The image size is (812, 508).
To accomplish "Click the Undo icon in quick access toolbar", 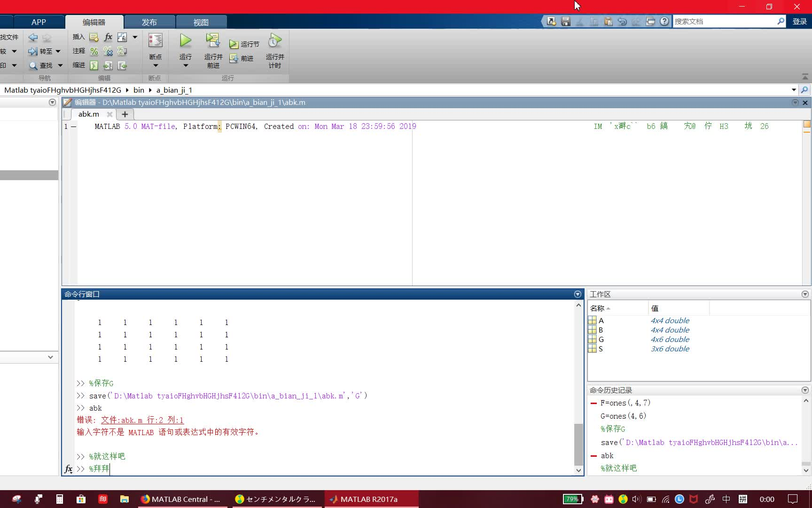I will pyautogui.click(x=622, y=21).
